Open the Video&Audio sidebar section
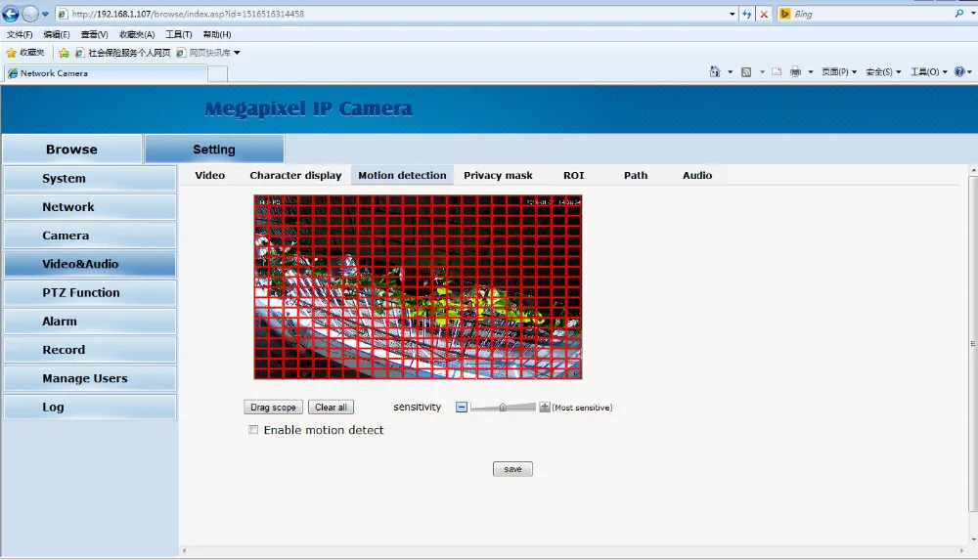This screenshot has width=978, height=560. tap(90, 264)
